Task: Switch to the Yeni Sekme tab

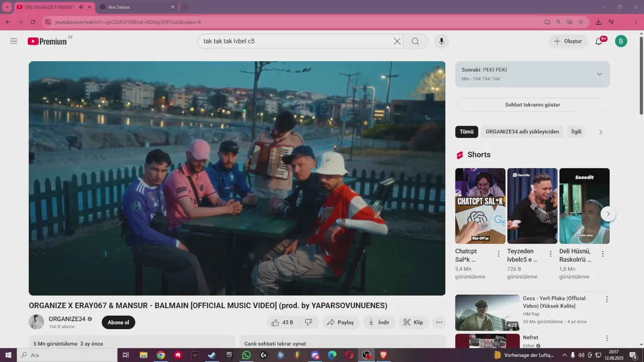Action: pyautogui.click(x=136, y=7)
